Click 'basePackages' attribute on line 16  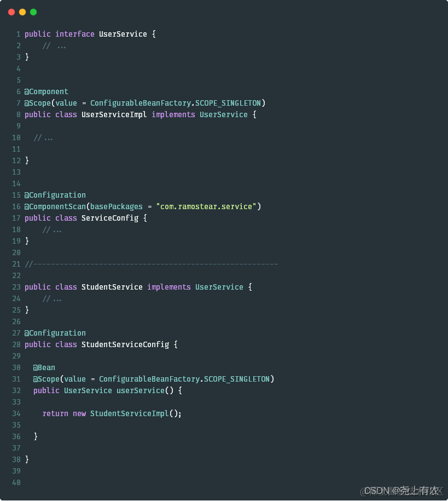pyautogui.click(x=117, y=207)
